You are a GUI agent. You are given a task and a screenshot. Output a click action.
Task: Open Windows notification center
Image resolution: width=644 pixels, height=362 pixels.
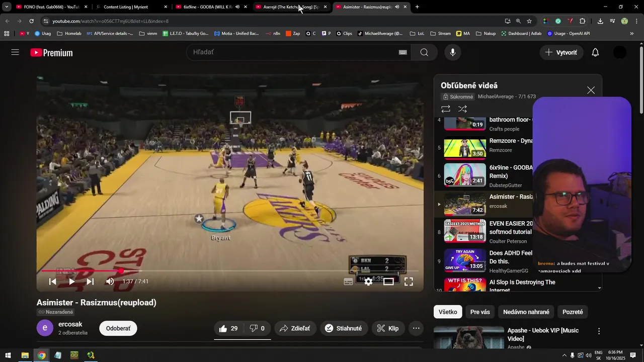(633, 355)
